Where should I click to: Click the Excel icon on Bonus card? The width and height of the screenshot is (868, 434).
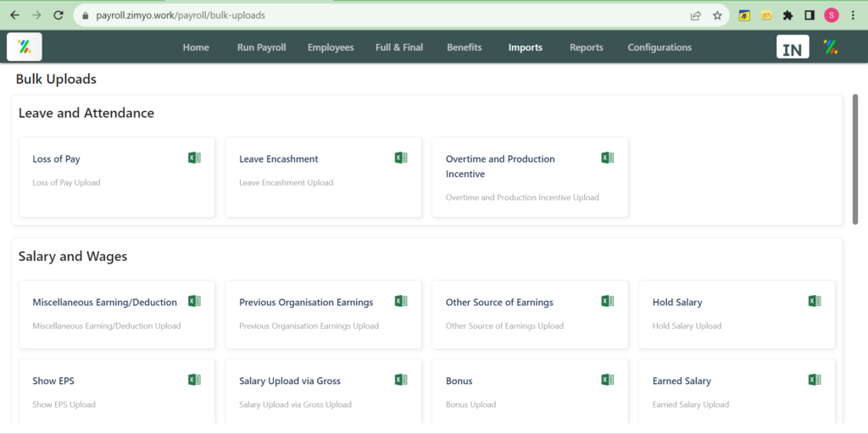click(607, 380)
